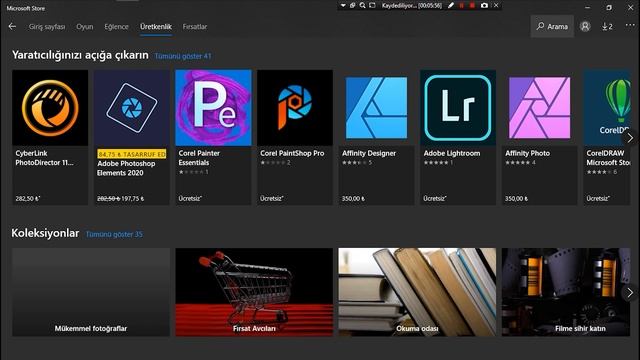Expand the recorder toolbar dropdown arrow

pyautogui.click(x=343, y=5)
